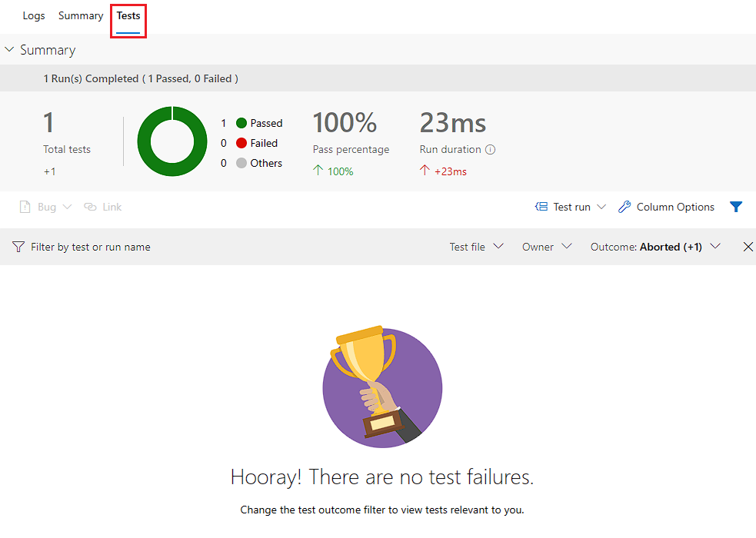Clear the outcome filter with the X icon

(x=748, y=247)
